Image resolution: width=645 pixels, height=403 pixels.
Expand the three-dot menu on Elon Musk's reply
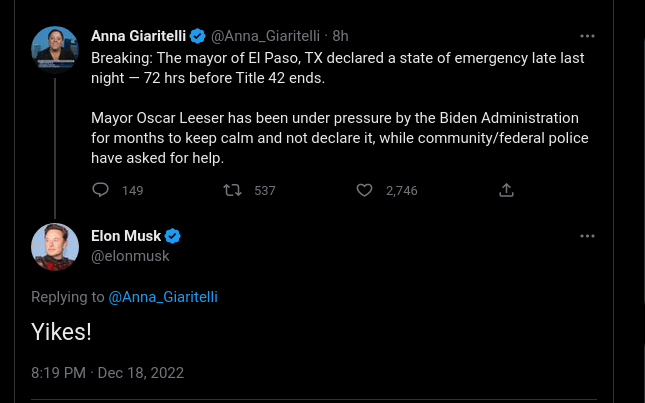(587, 236)
